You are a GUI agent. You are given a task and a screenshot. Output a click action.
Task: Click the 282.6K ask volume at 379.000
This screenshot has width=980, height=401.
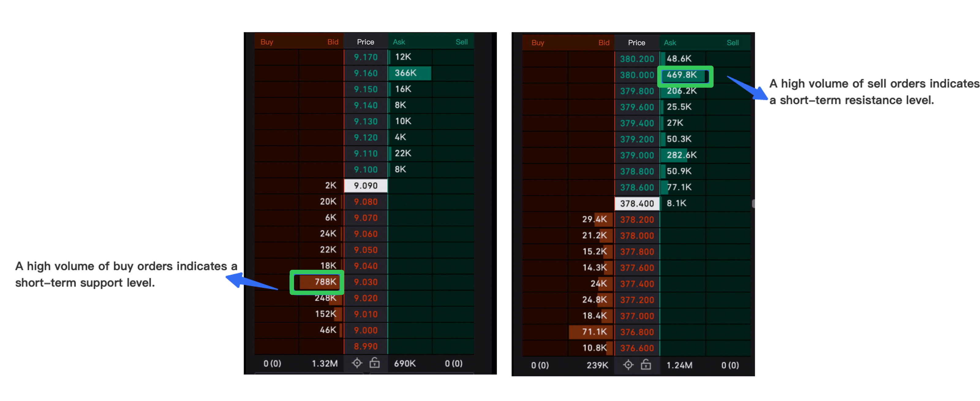[681, 155]
